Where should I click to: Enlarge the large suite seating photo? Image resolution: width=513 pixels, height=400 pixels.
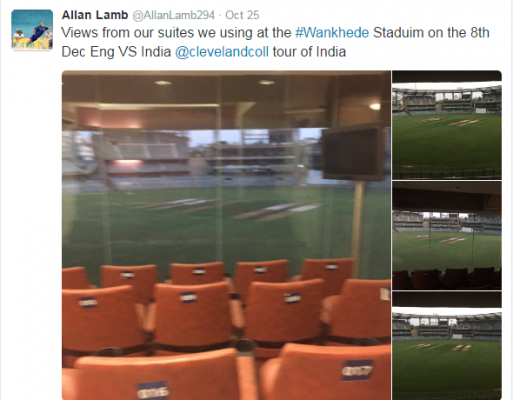coord(226,235)
